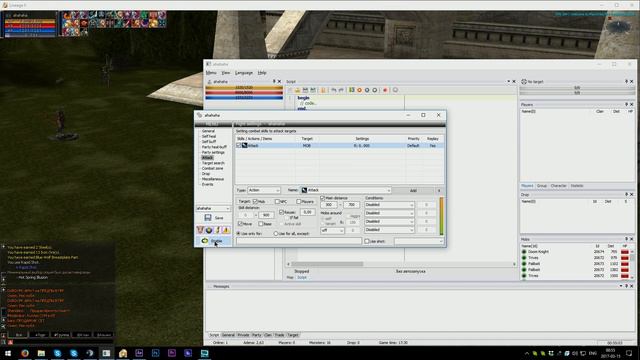The image size is (640, 360).
Task: Click the undo arrow icon in the Script toolbar
Action: pyautogui.click(x=333, y=90)
